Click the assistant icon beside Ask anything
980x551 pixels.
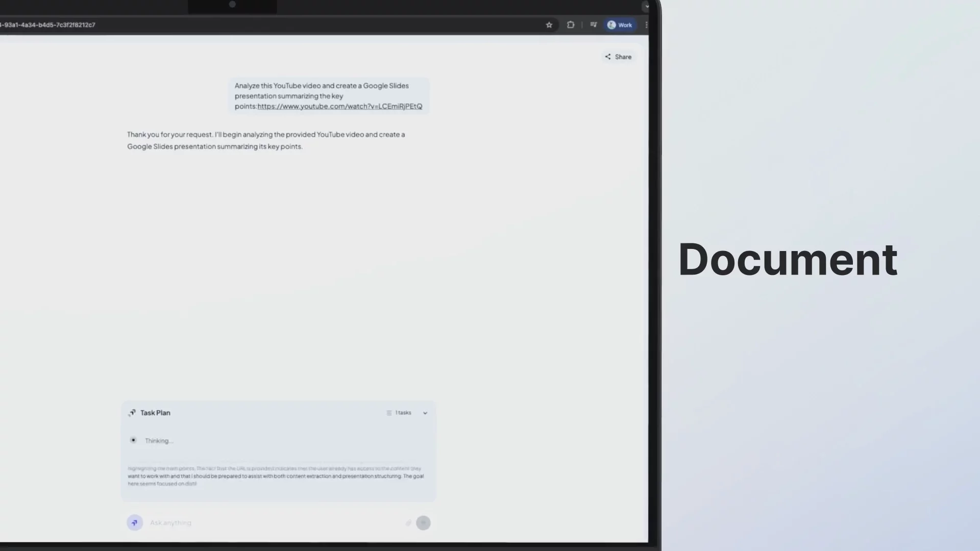[134, 522]
